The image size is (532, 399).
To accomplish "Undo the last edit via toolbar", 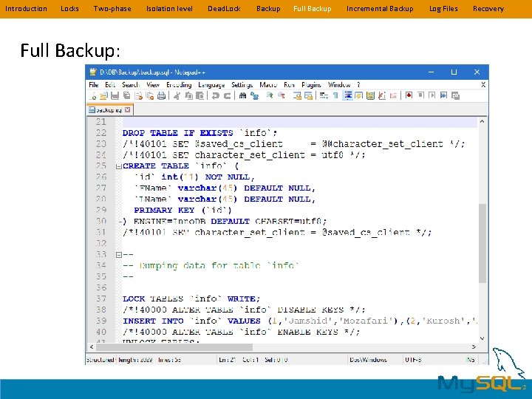I will pyautogui.click(x=215, y=95).
